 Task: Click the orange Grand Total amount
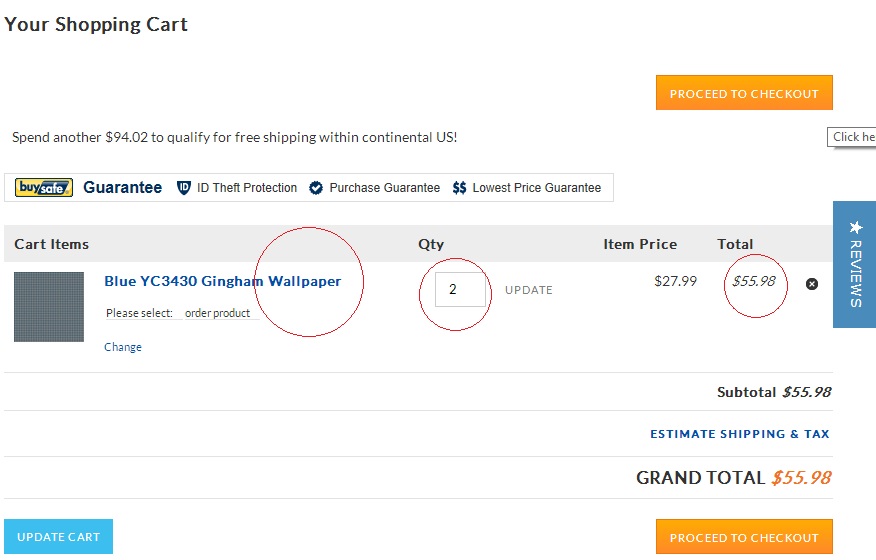[x=801, y=478]
